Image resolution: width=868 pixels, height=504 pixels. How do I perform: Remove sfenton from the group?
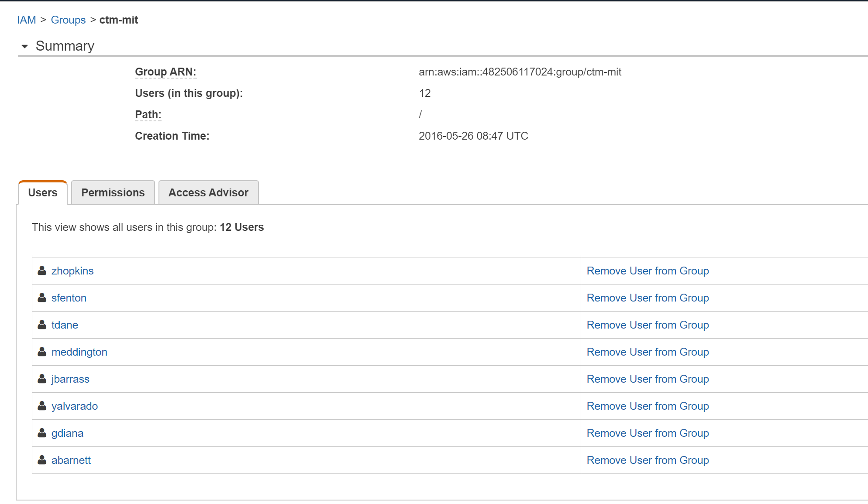click(x=648, y=298)
